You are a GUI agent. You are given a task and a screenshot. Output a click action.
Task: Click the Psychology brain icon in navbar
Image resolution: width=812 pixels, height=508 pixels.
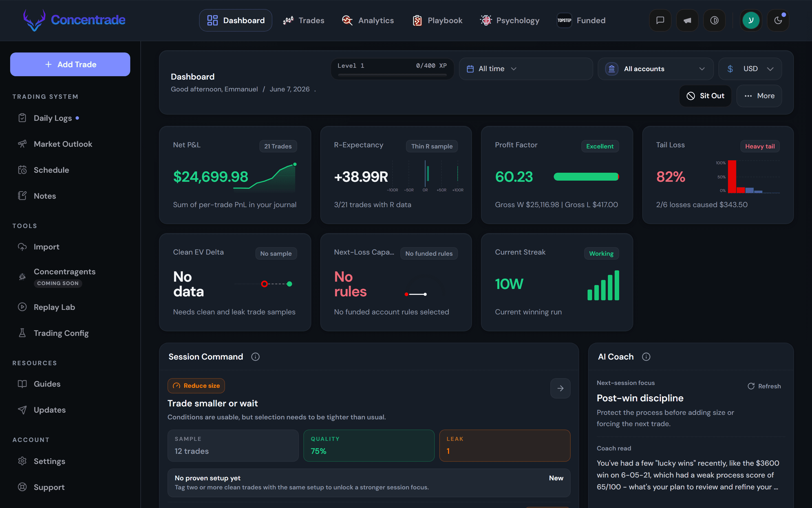(486, 21)
